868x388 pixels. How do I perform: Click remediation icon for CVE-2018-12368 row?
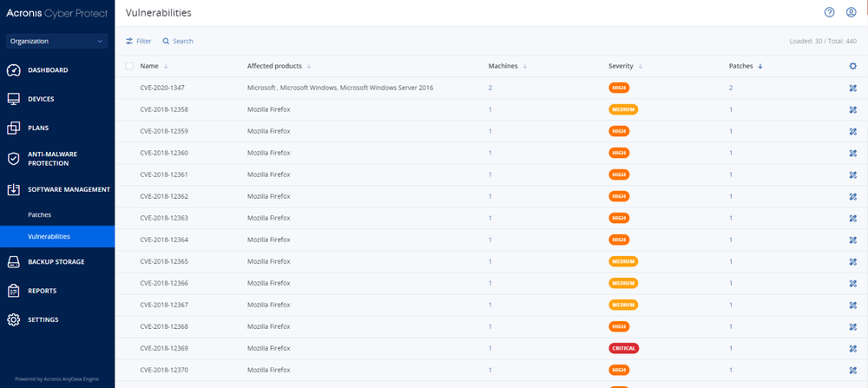[x=852, y=326]
